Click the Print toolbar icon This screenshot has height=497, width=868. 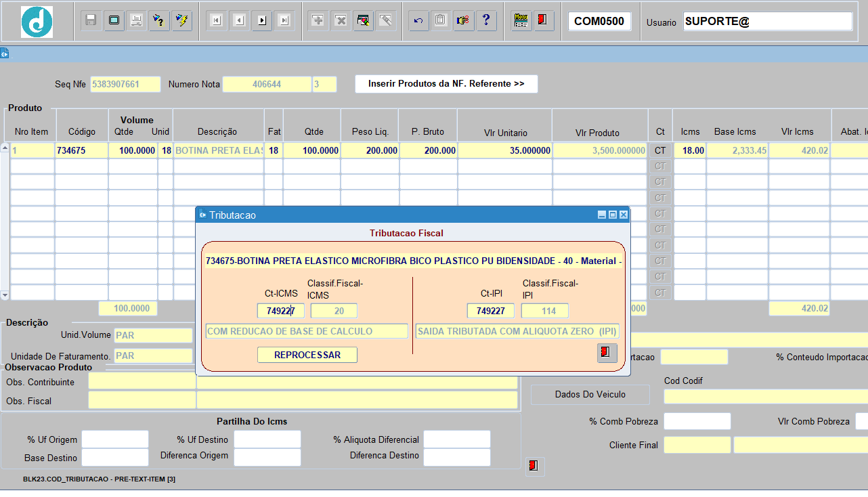pyautogui.click(x=136, y=20)
